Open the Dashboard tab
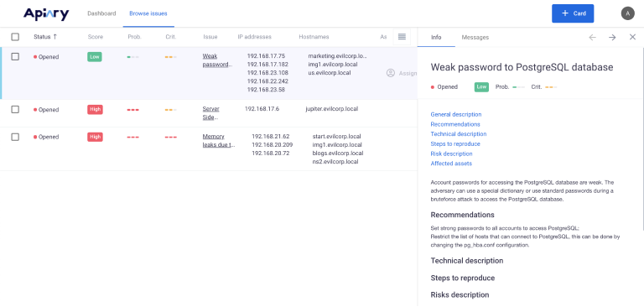This screenshot has width=644, height=307. (101, 13)
